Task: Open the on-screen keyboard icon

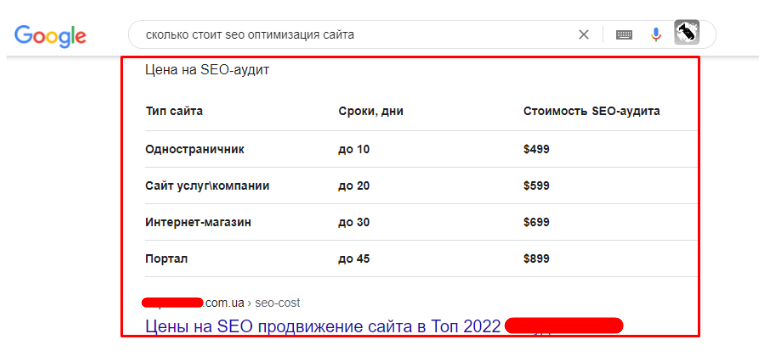Action: pyautogui.click(x=624, y=35)
